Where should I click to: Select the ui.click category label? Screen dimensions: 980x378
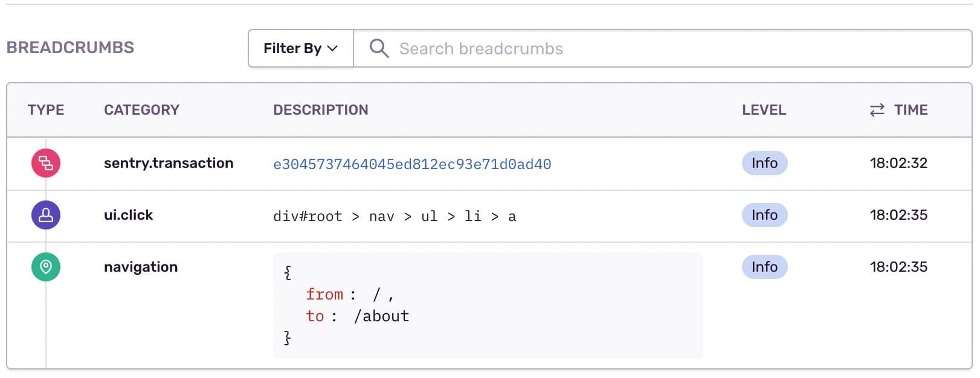128,215
